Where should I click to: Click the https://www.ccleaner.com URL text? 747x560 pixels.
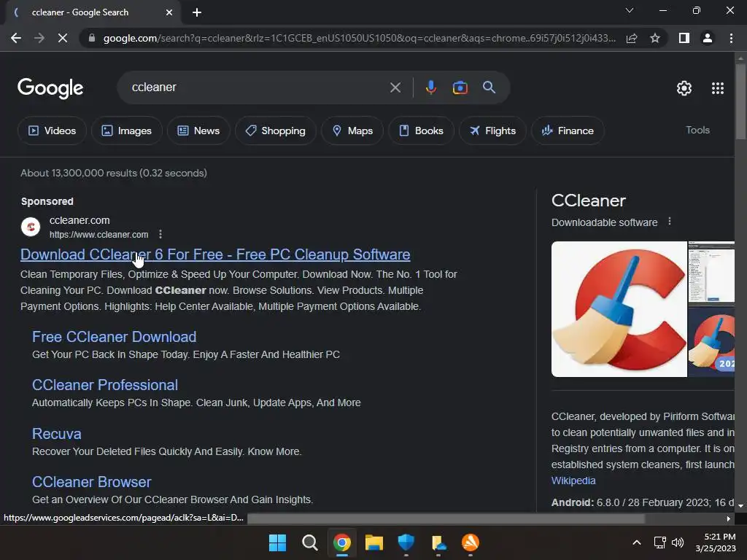(98, 234)
